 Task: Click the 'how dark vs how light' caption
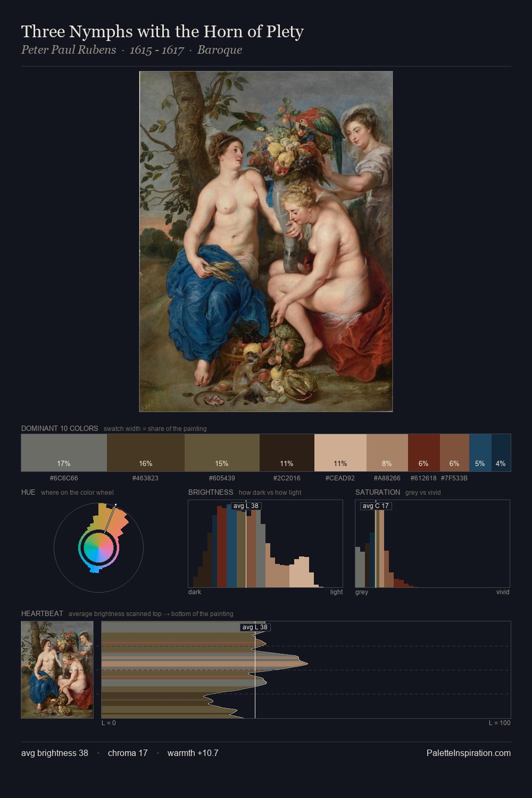270,493
